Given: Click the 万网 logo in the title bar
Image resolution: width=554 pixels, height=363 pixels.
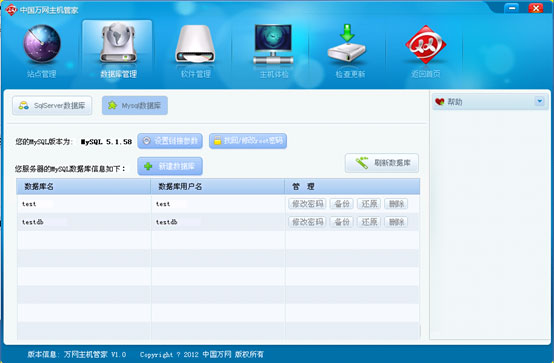Looking at the screenshot, I should tap(11, 10).
